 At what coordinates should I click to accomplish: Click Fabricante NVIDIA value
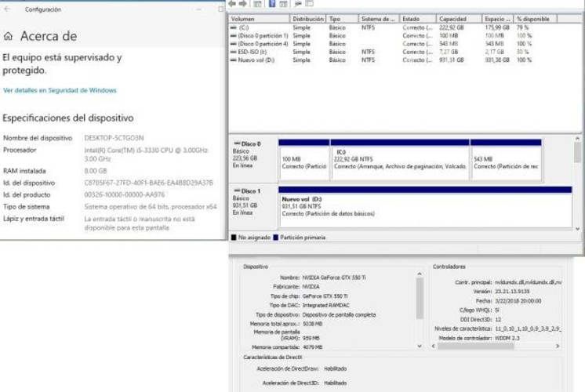pos(311,287)
